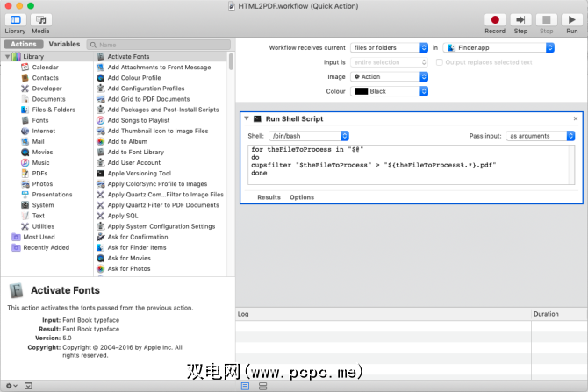Remove the Run Shell Script action
The image size is (588, 392).
[x=575, y=118]
